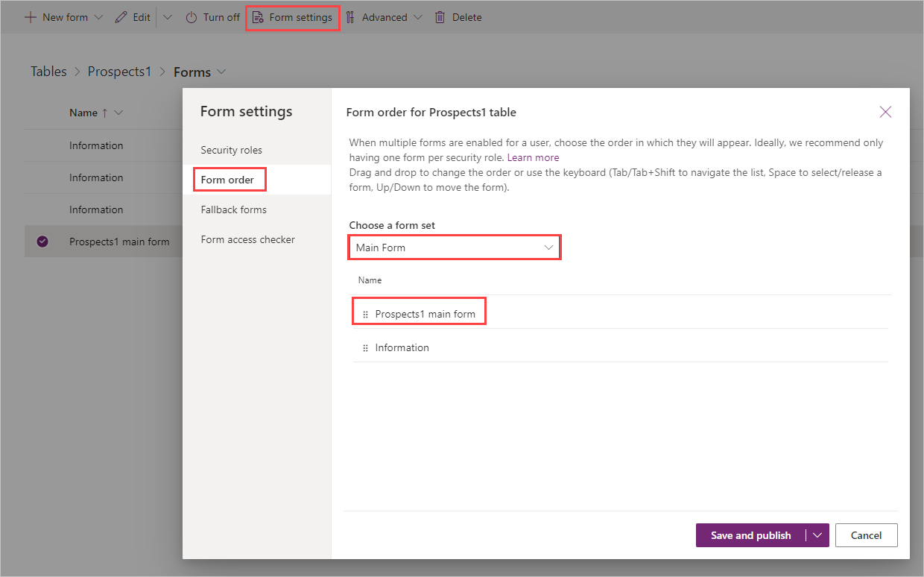
Task: Close the Form settings dialog with X
Action: tap(885, 112)
